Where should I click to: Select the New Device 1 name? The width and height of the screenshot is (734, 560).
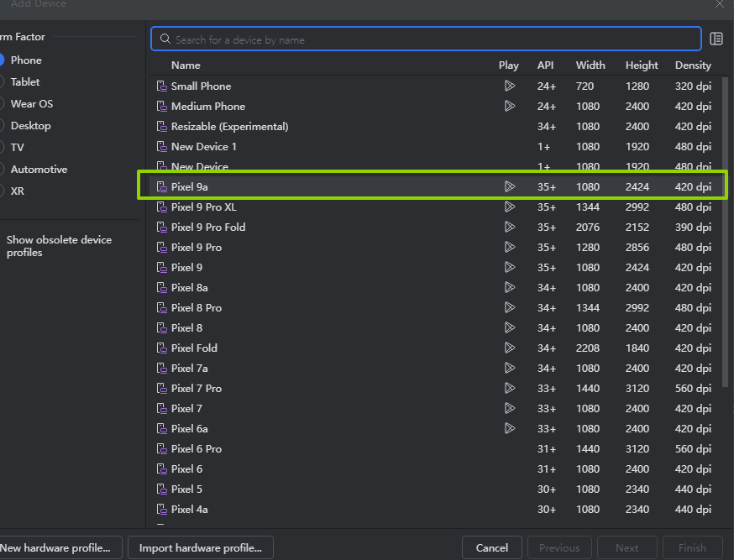[x=203, y=146]
